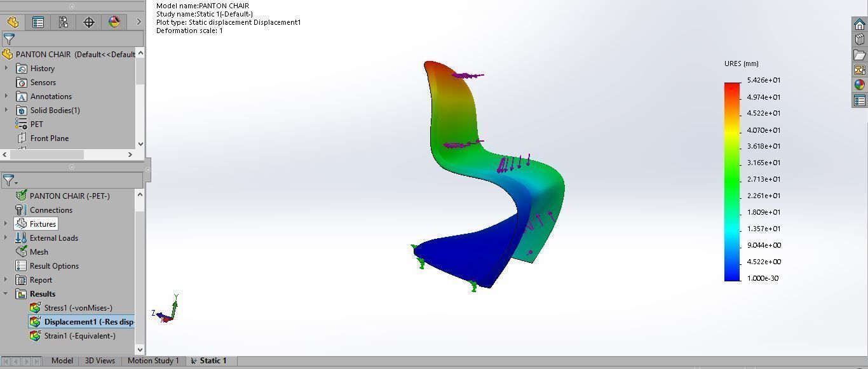Select Strain1 (-Equivalent-) plot
Screen dimensions: 868x369
pyautogui.click(x=80, y=335)
